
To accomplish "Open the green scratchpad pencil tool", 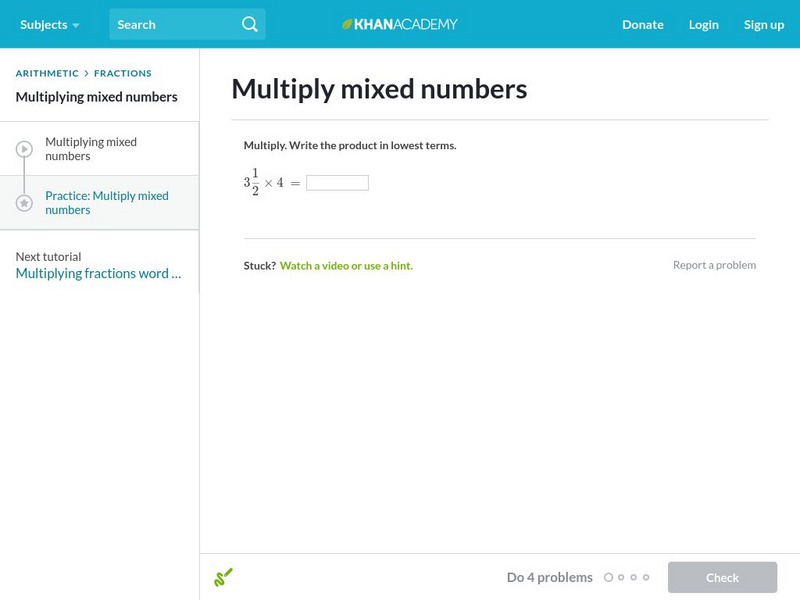I will 223,577.
